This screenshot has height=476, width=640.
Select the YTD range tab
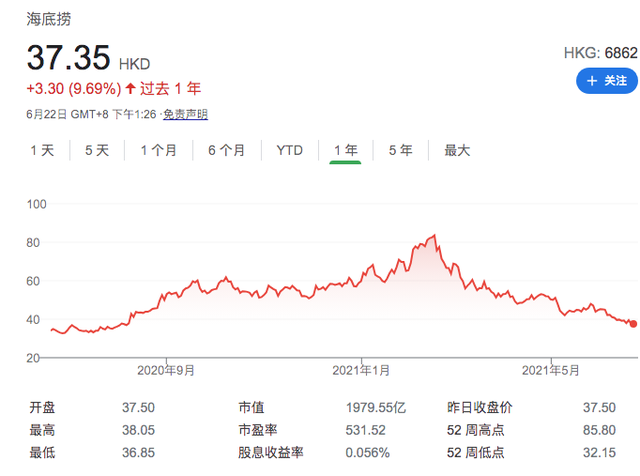(x=289, y=150)
